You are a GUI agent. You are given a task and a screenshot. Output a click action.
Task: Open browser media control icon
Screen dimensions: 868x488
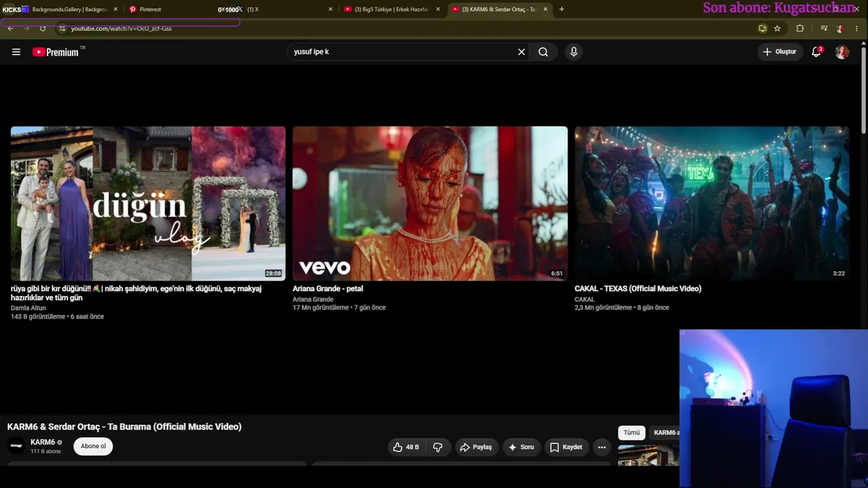point(824,28)
